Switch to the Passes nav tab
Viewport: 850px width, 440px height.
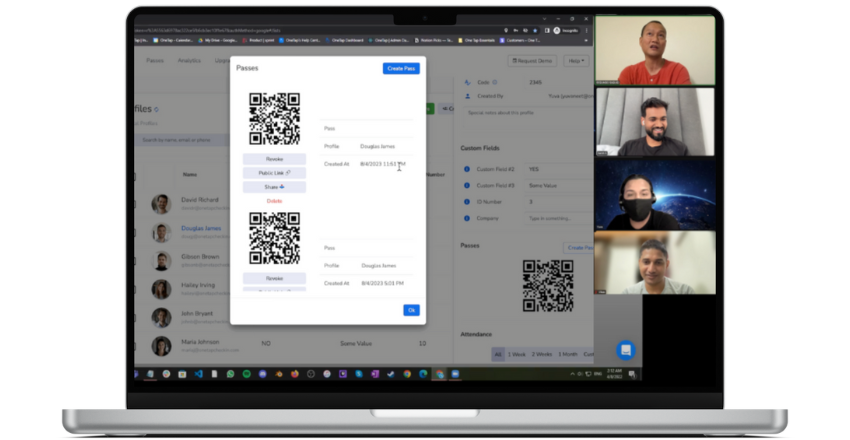point(155,61)
